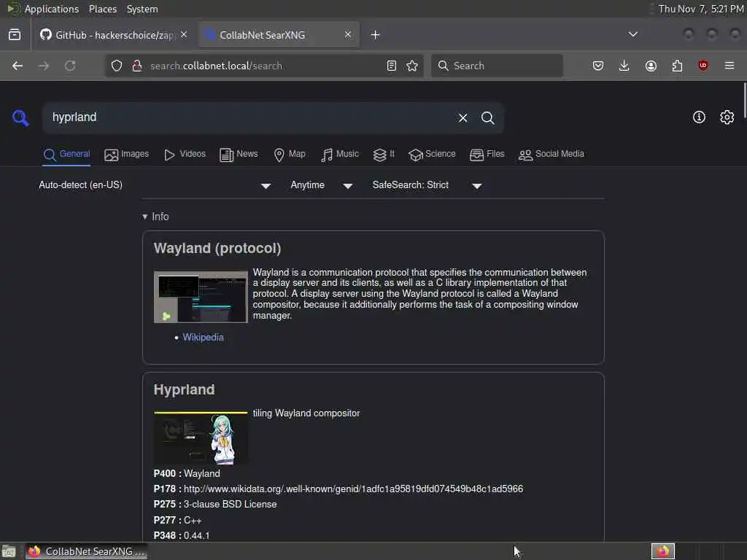This screenshot has width=747, height=560.
Task: Click the Firefox Search box
Action: tap(497, 66)
